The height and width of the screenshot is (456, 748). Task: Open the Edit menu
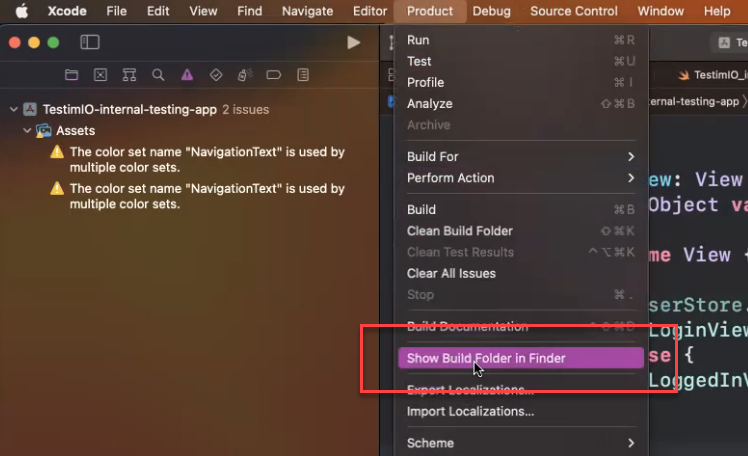click(x=158, y=11)
